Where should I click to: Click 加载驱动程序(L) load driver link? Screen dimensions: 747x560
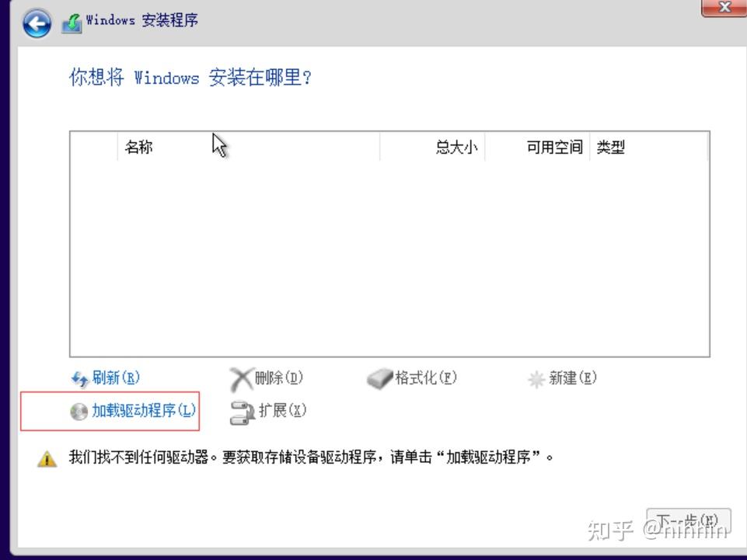pyautogui.click(x=143, y=410)
